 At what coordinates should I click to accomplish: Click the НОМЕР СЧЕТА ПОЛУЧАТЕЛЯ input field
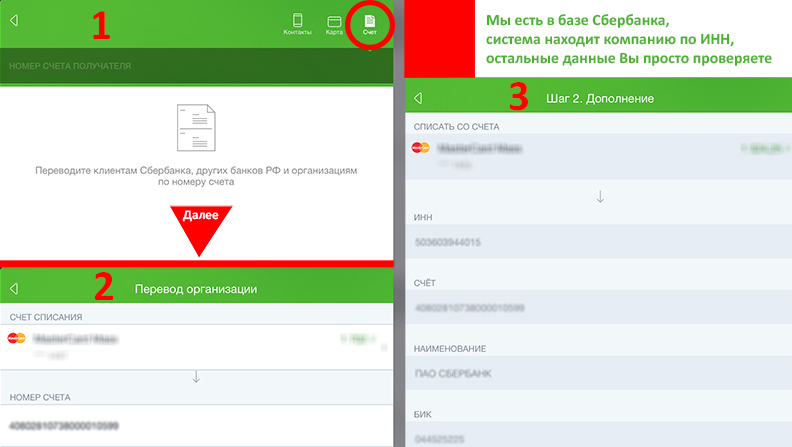(196, 66)
